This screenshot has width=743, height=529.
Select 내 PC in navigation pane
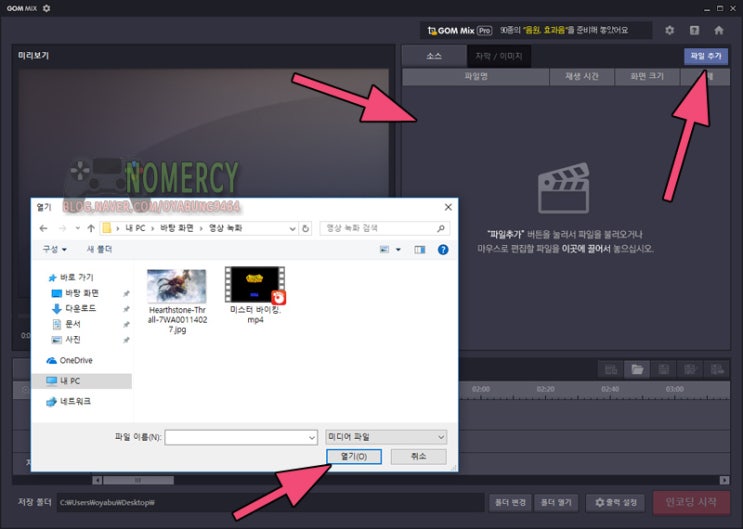82,381
